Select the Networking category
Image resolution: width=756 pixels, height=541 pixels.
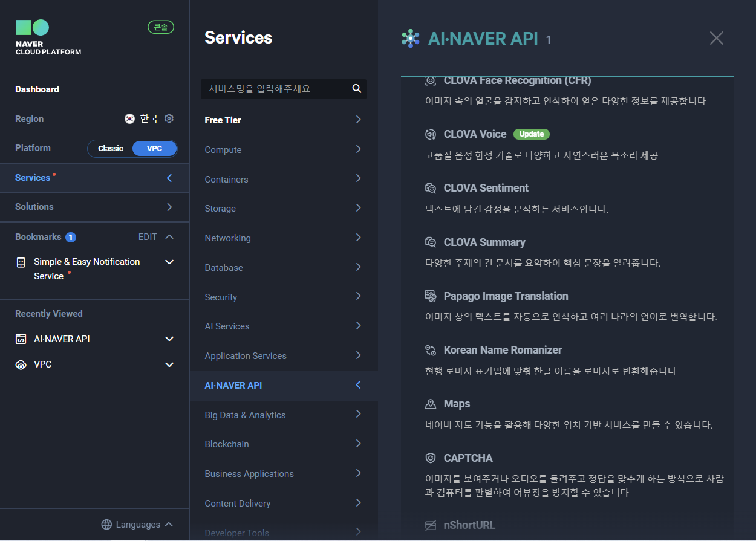pos(284,238)
